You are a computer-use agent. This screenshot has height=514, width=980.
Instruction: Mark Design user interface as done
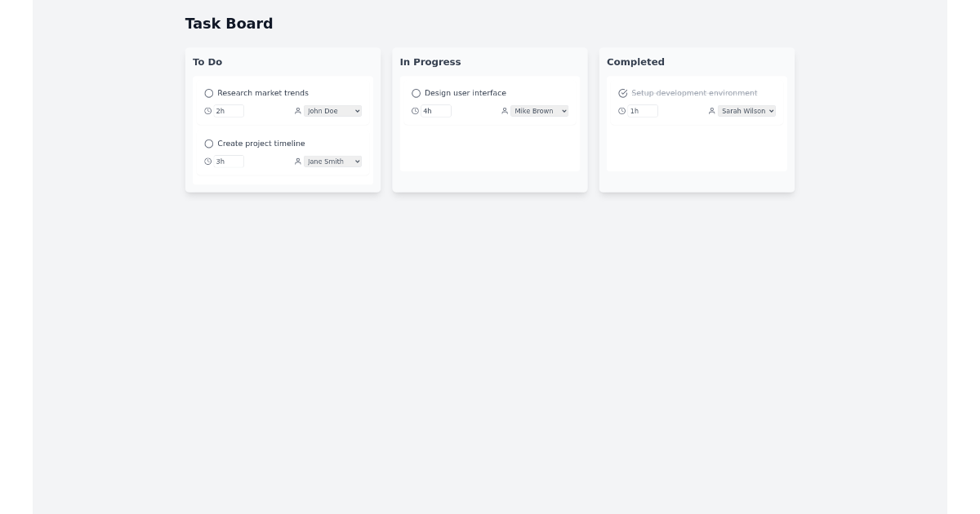click(x=416, y=93)
